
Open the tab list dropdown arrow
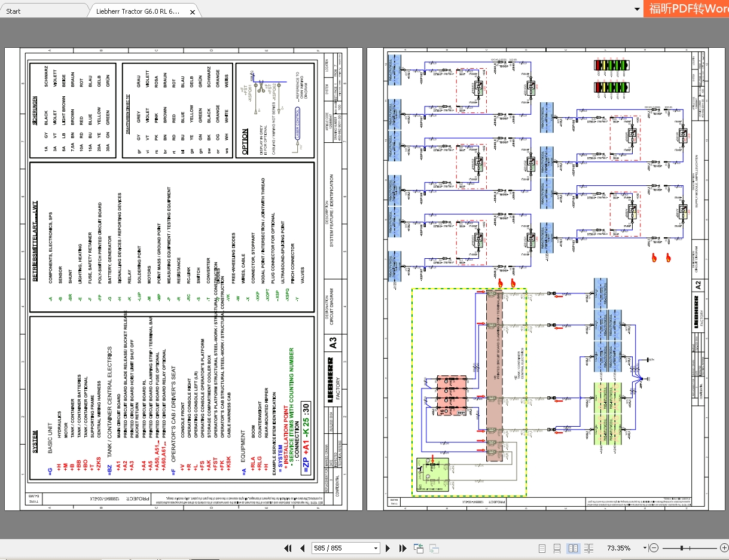636,10
